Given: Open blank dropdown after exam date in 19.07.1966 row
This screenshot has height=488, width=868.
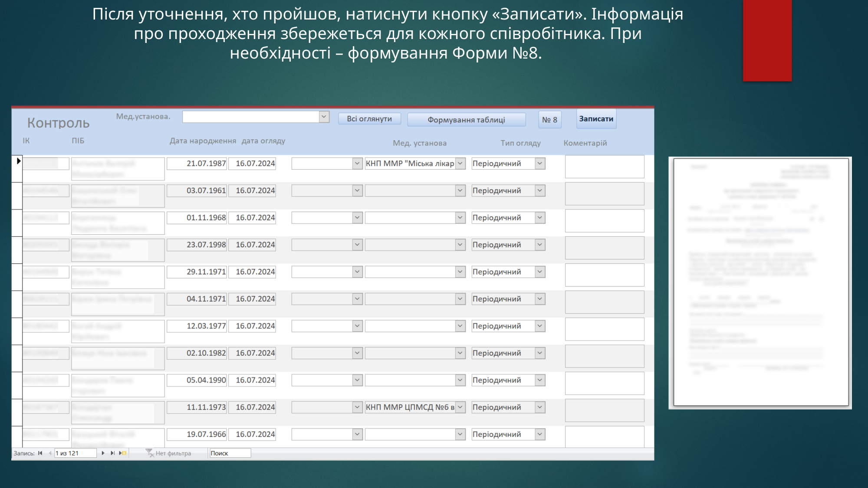Looking at the screenshot, I should (x=357, y=434).
